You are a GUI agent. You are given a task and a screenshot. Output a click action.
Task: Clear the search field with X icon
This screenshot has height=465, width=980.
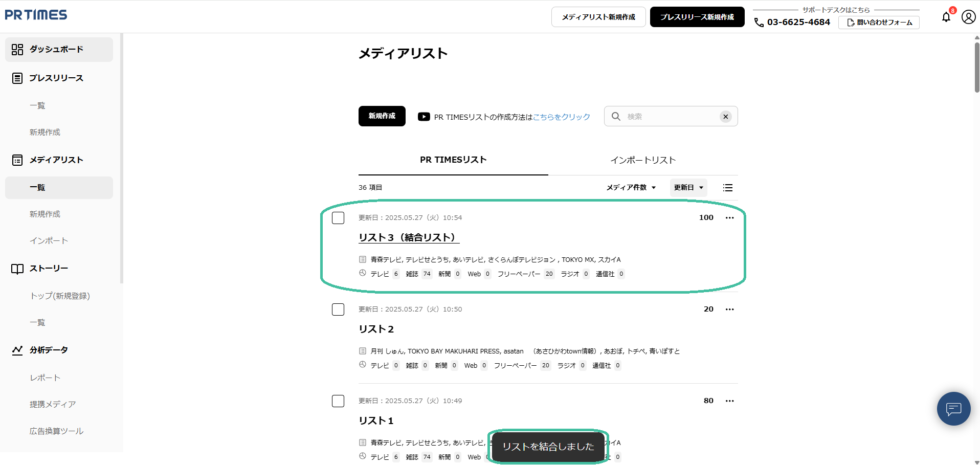(725, 117)
